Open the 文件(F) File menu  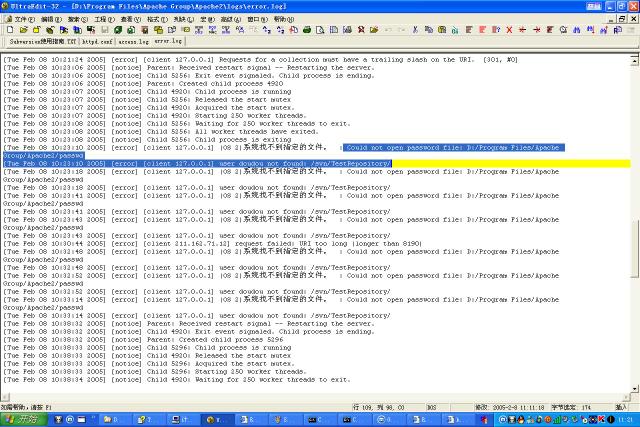point(24,19)
